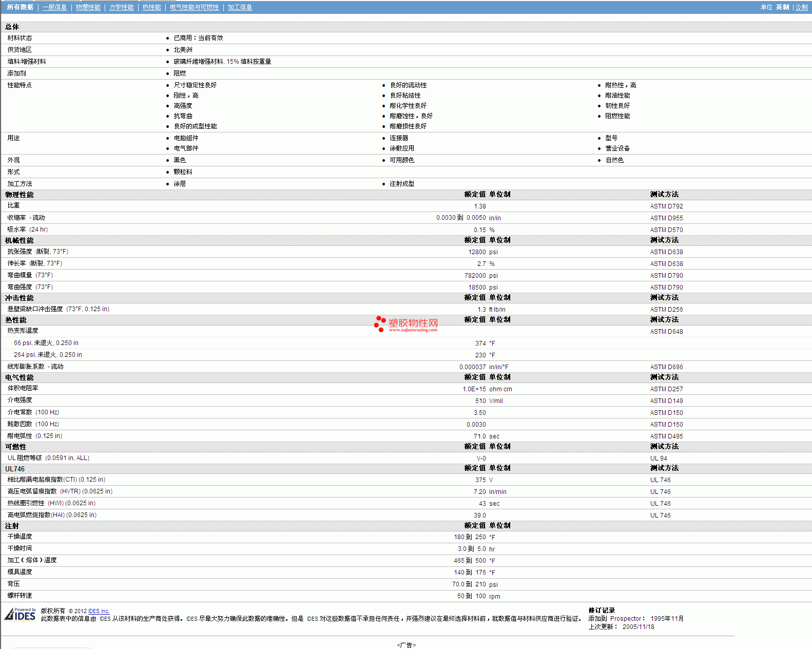Open the ASTM D648 heat deflection link
Viewport: 812px width, 649px height.
tap(666, 332)
